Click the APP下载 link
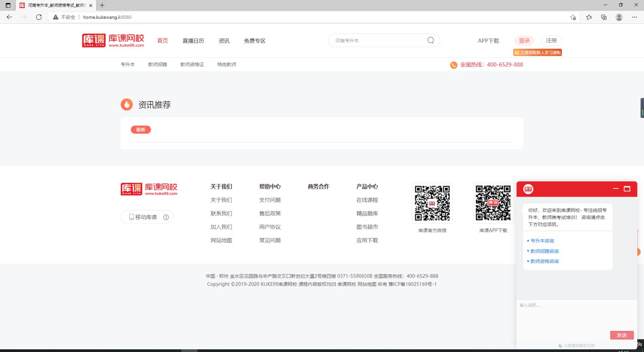Viewport: 644px width, 352px height. coord(488,41)
